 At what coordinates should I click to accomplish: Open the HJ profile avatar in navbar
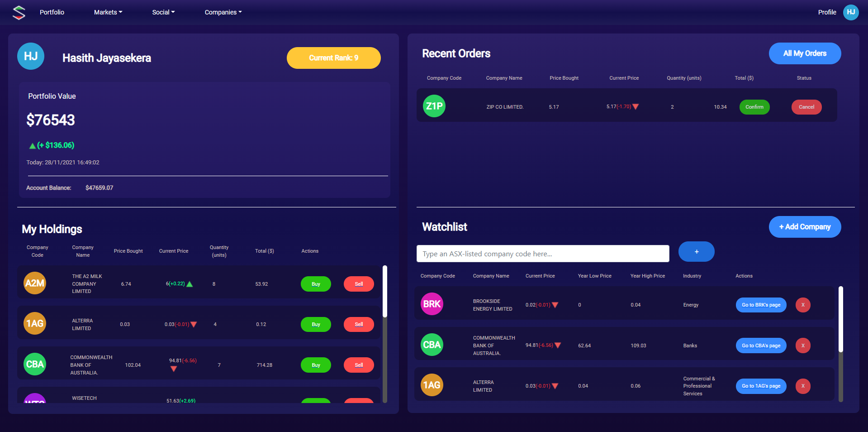[851, 12]
